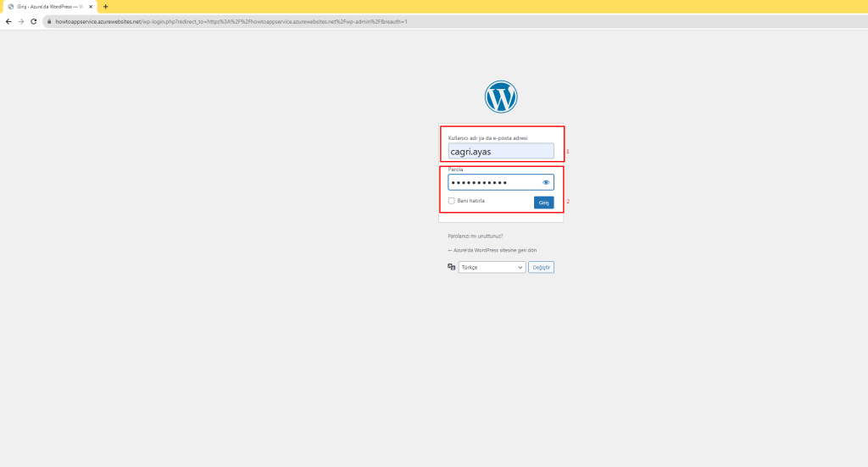Open a new tab with the plus icon
This screenshot has height=467, width=868.
point(105,6)
